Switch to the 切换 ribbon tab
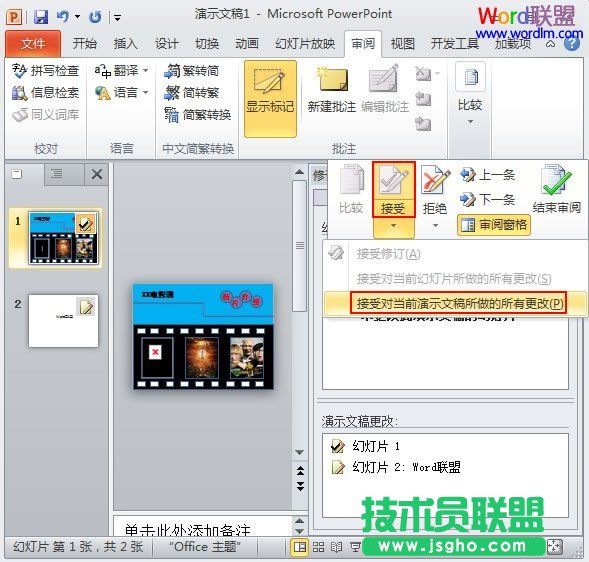Viewport: 589px width, 562px height. click(x=207, y=44)
